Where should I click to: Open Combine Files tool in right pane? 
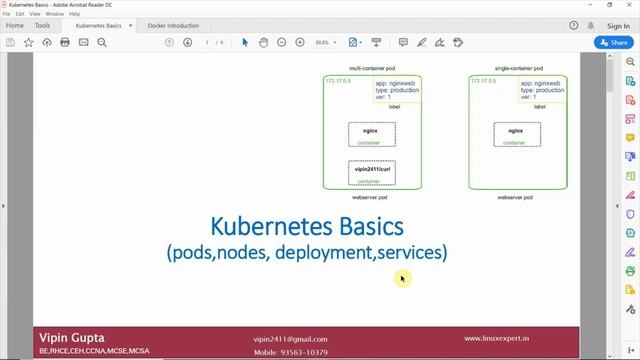[630, 157]
